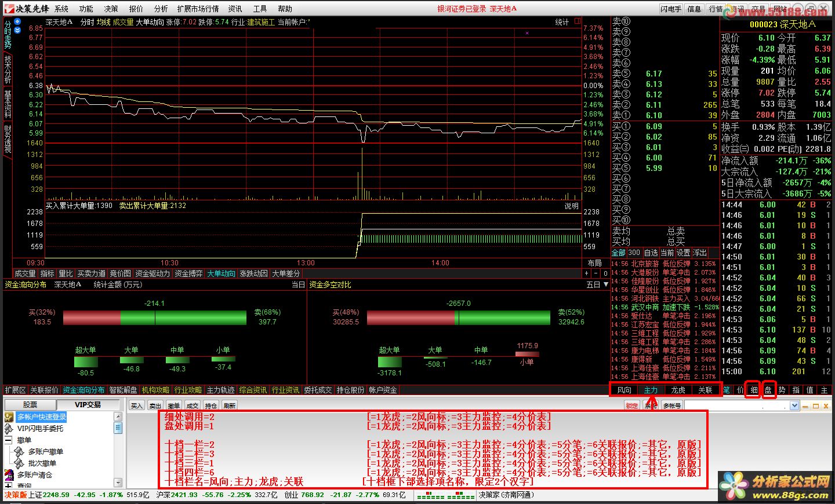Open the 五日 period dropdown arrow
The width and height of the screenshot is (835, 504).
[x=605, y=284]
